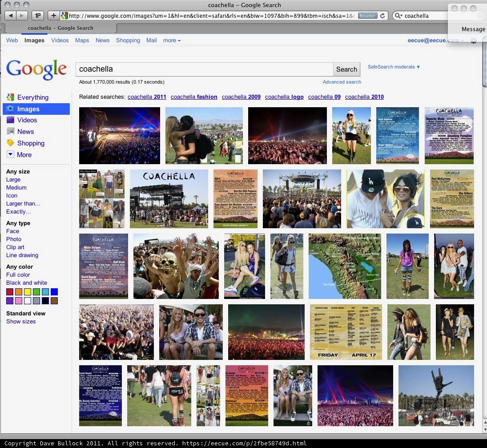The height and width of the screenshot is (448, 487).
Task: Click related search coachella logo
Action: click(284, 97)
